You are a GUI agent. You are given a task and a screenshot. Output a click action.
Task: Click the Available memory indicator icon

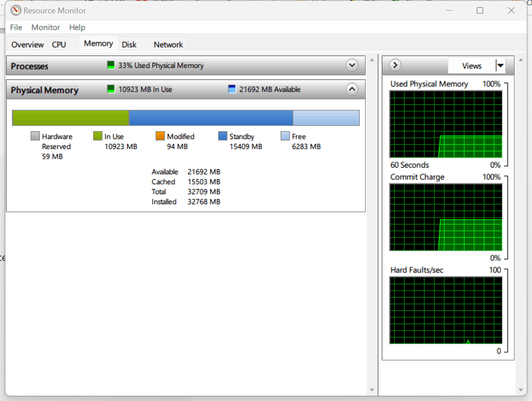[231, 89]
